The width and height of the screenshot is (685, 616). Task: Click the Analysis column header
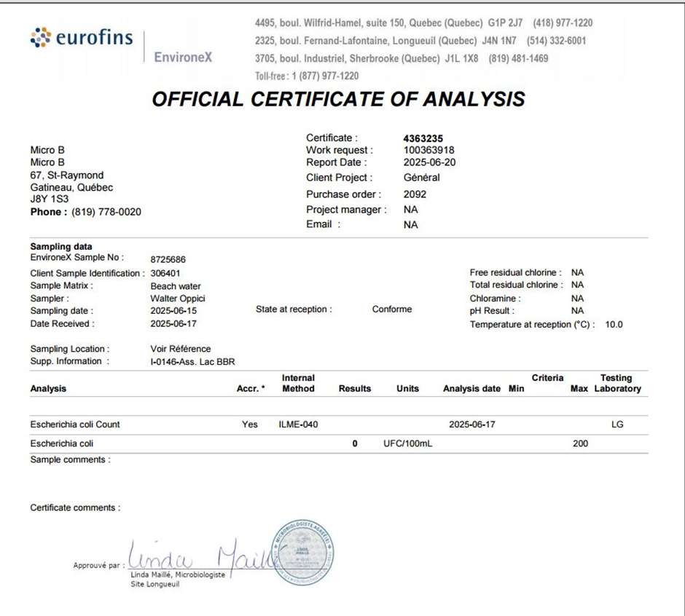point(48,389)
